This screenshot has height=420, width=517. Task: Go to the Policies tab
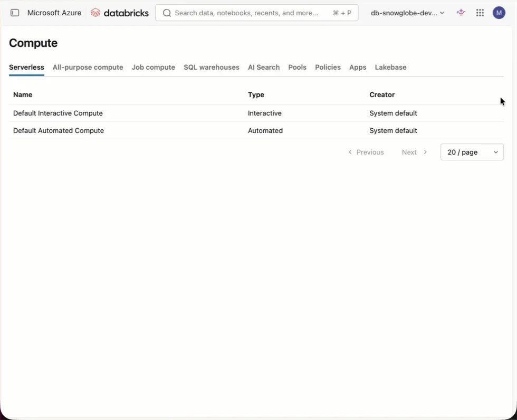click(x=328, y=67)
